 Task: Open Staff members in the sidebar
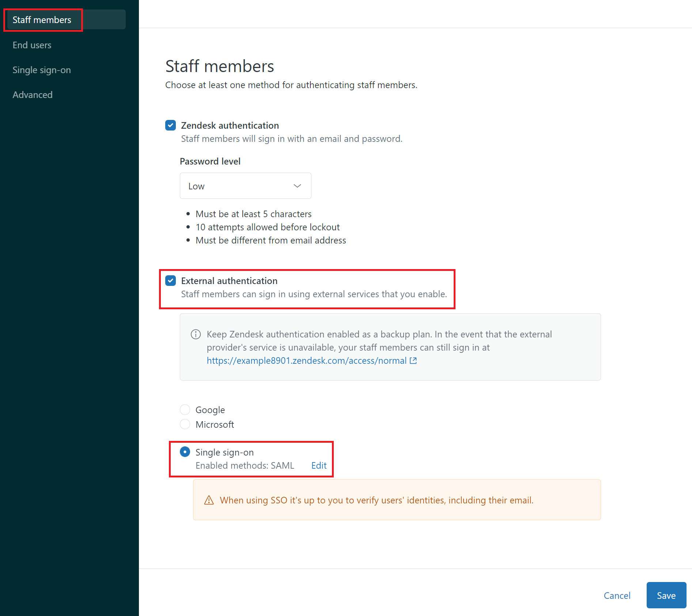point(42,20)
